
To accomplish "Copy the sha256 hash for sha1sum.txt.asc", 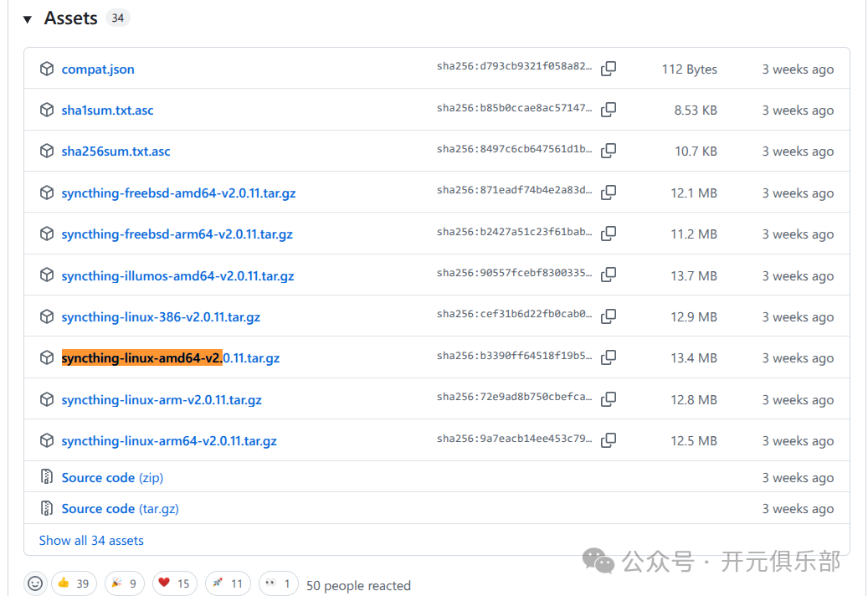I will tap(609, 110).
